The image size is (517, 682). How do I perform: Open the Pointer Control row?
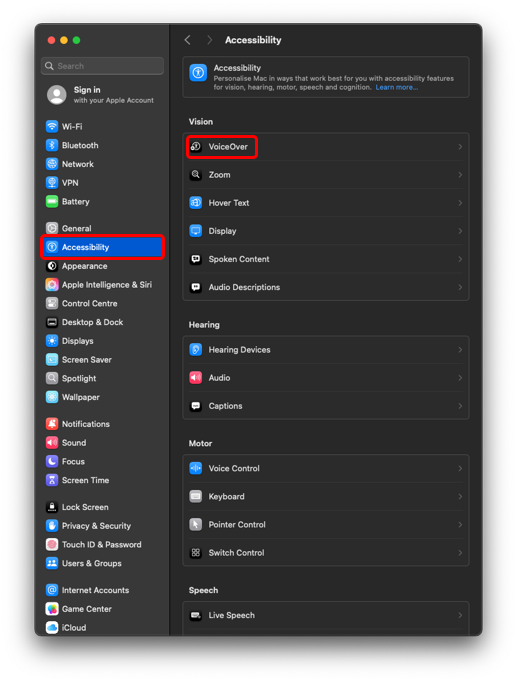pos(326,525)
